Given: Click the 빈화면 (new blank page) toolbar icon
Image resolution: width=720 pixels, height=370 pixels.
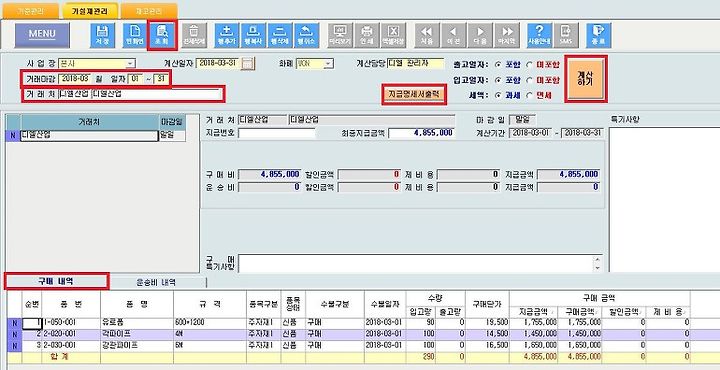Looking at the screenshot, I should (134, 35).
